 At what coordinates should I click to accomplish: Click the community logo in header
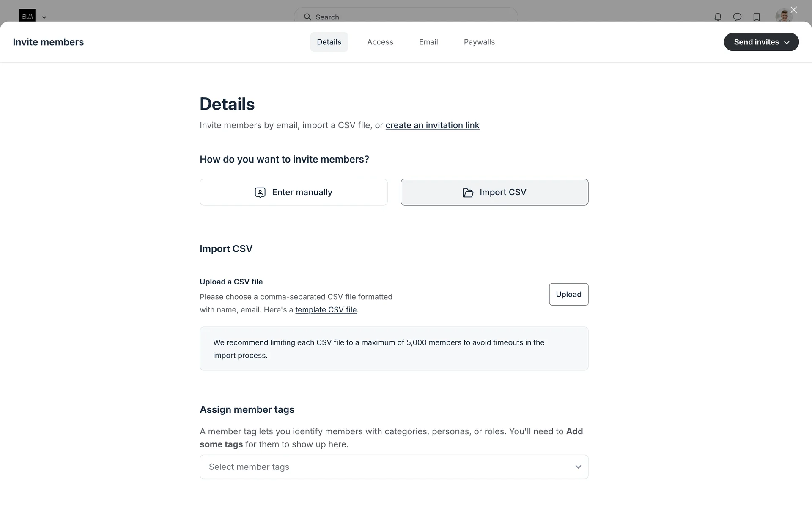click(x=27, y=16)
